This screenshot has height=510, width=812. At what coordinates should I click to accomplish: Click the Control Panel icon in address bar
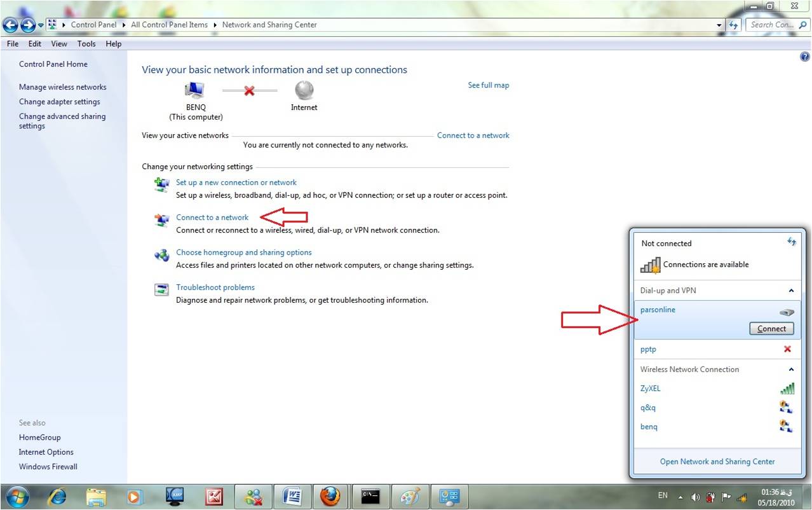(x=52, y=25)
